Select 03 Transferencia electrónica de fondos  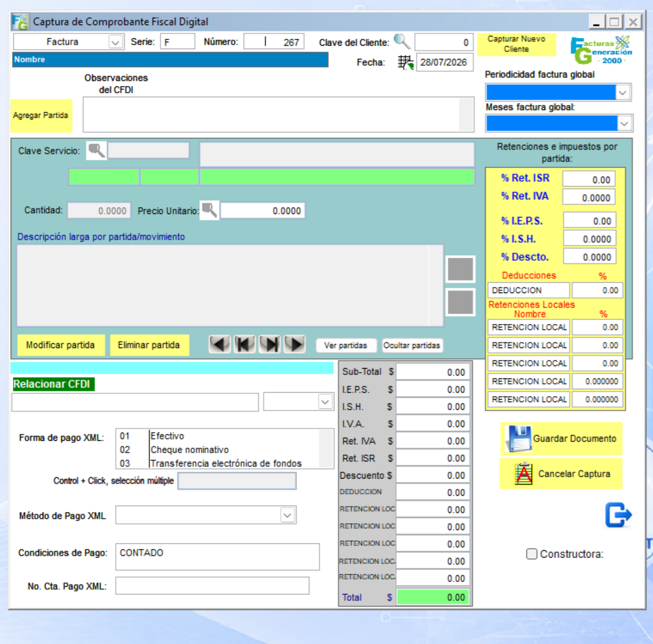tap(218, 463)
